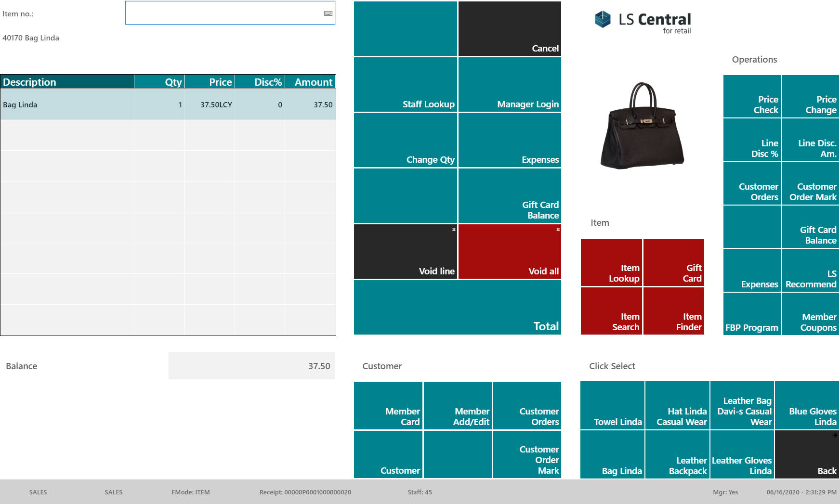Select the Bag Linda line in the receipt
Viewport: 840px width, 504px height.
[x=168, y=104]
